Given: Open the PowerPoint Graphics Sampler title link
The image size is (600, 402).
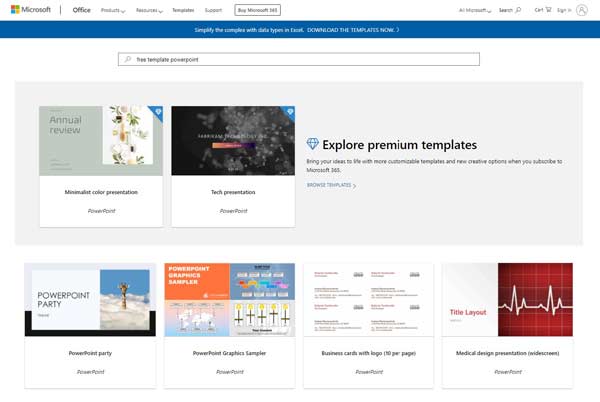Looking at the screenshot, I should click(230, 353).
